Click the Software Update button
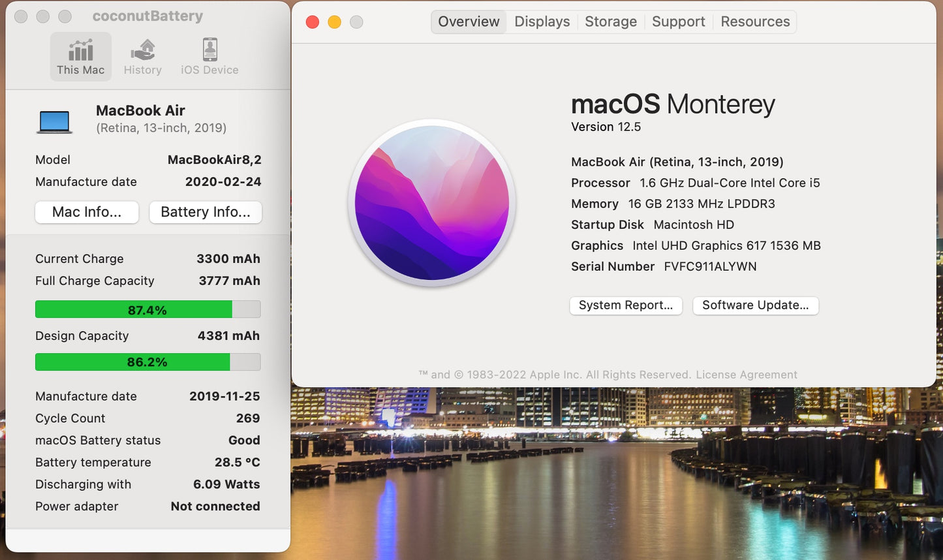Image resolution: width=943 pixels, height=560 pixels. point(755,305)
